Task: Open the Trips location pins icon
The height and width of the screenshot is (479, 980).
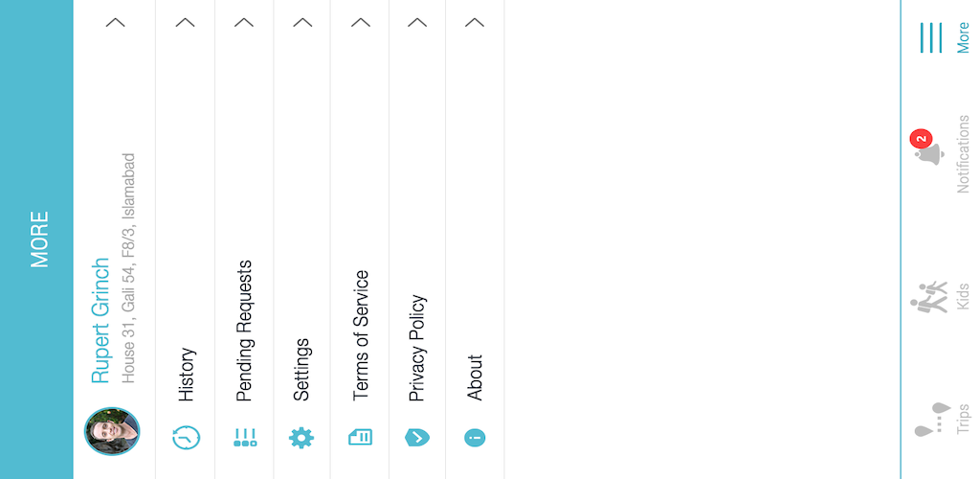Action: (x=932, y=420)
